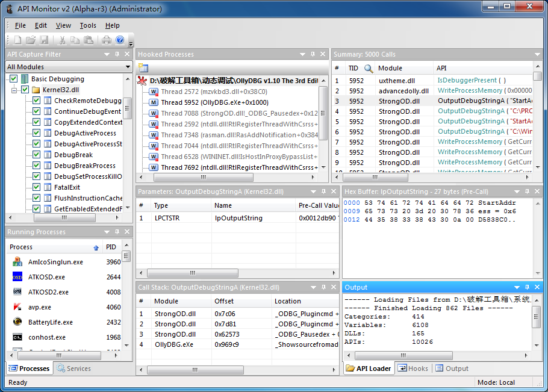
Task: Open the Tools menu
Action: click(x=88, y=25)
